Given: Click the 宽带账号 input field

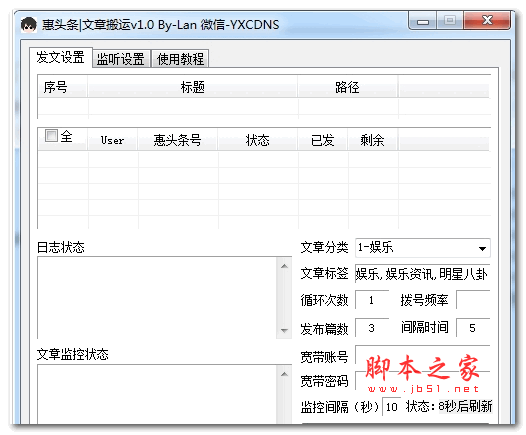Looking at the screenshot, I should click(423, 355).
